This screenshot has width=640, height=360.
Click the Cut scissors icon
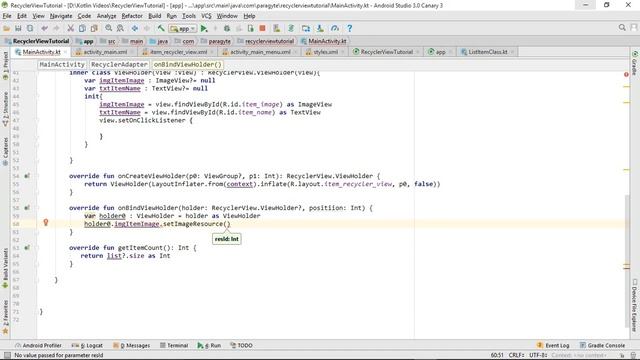(x=71, y=28)
